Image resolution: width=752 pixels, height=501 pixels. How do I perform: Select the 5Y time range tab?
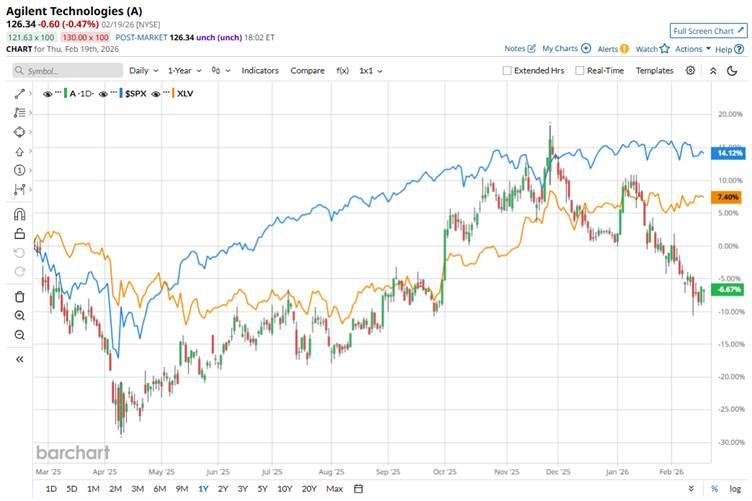coord(262,488)
